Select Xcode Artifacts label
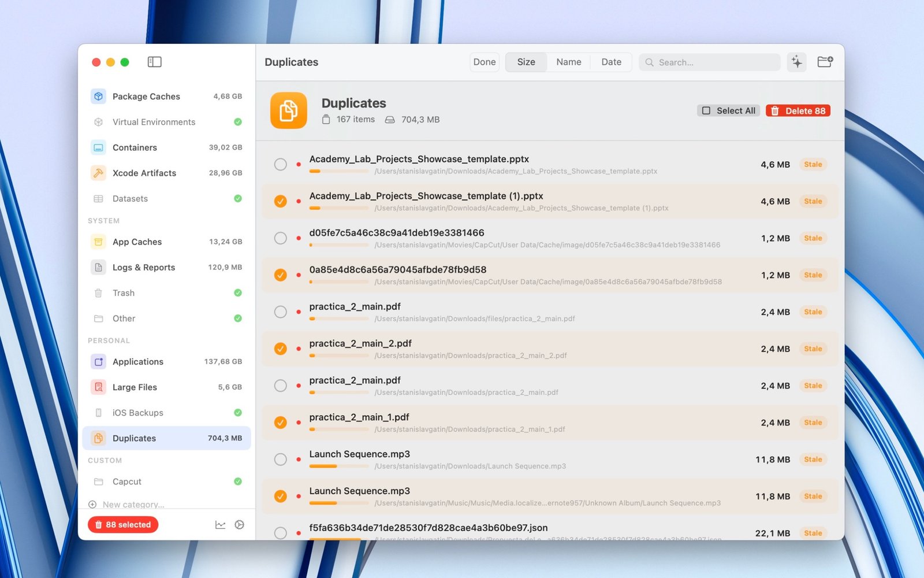This screenshot has width=924, height=578. click(144, 173)
